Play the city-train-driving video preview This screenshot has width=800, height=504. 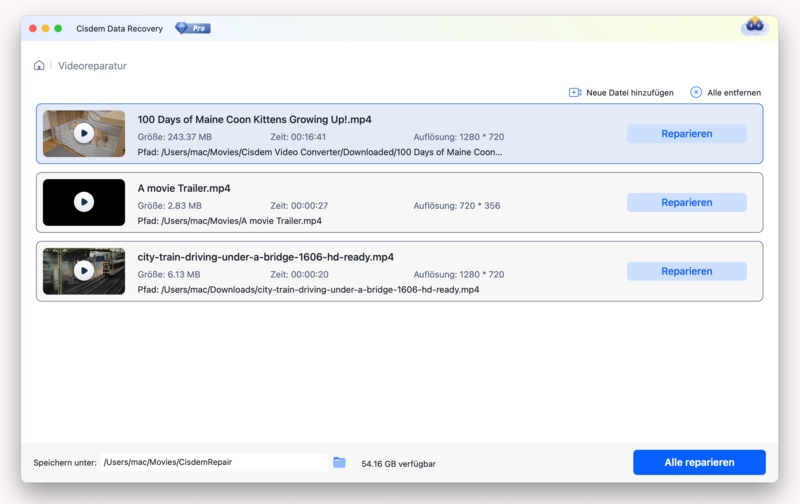pyautogui.click(x=84, y=271)
